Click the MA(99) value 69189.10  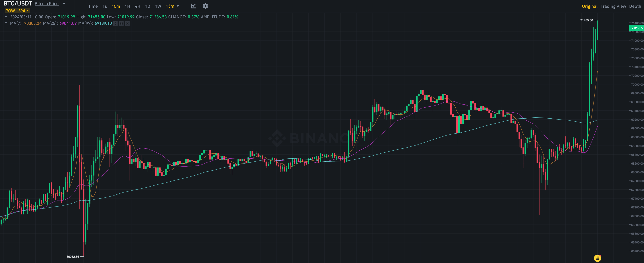click(103, 23)
